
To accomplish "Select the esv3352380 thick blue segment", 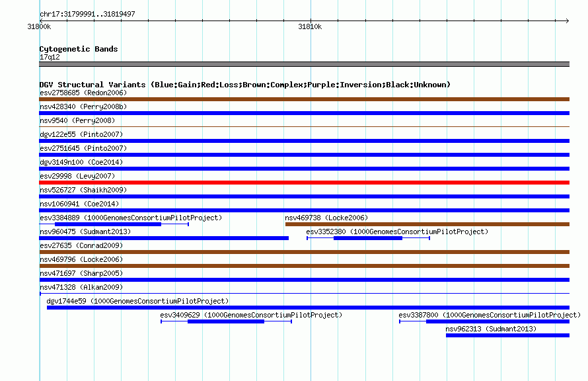I will tap(368, 238).
